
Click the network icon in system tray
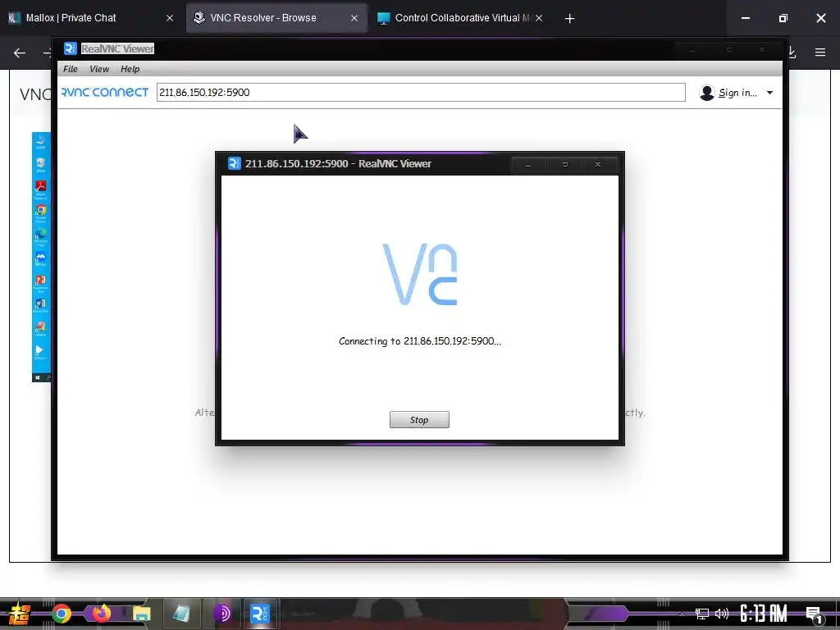702,614
